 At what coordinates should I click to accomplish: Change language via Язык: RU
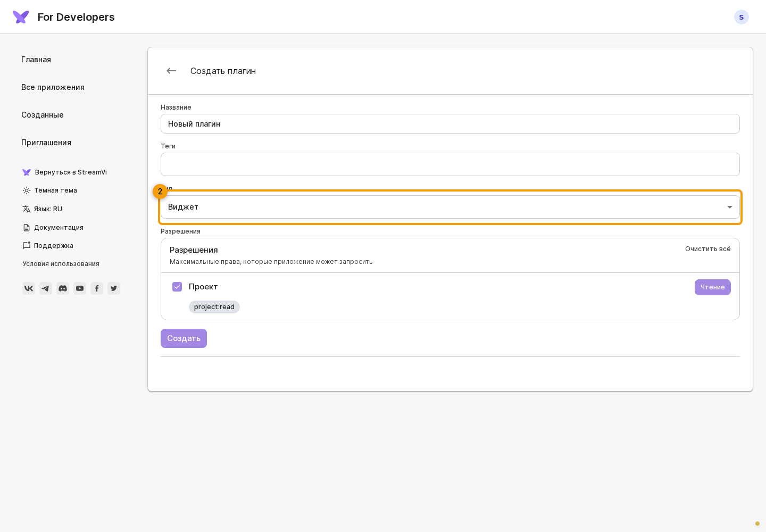coord(43,209)
